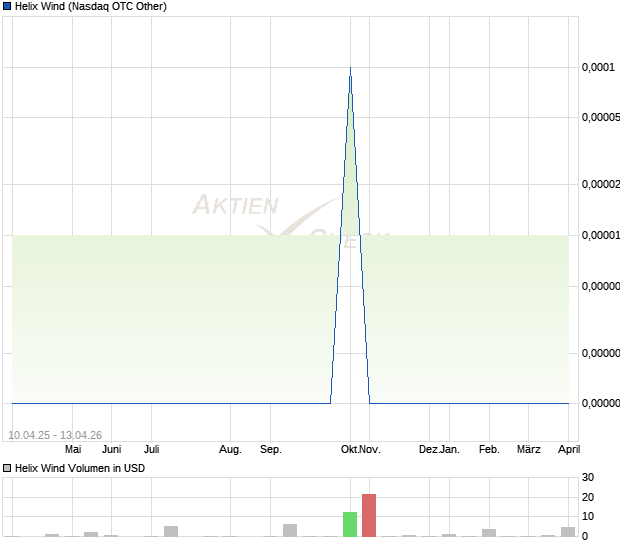Click the 'Aug.' axis label
Screen dimensions: 620x546
[231, 449]
